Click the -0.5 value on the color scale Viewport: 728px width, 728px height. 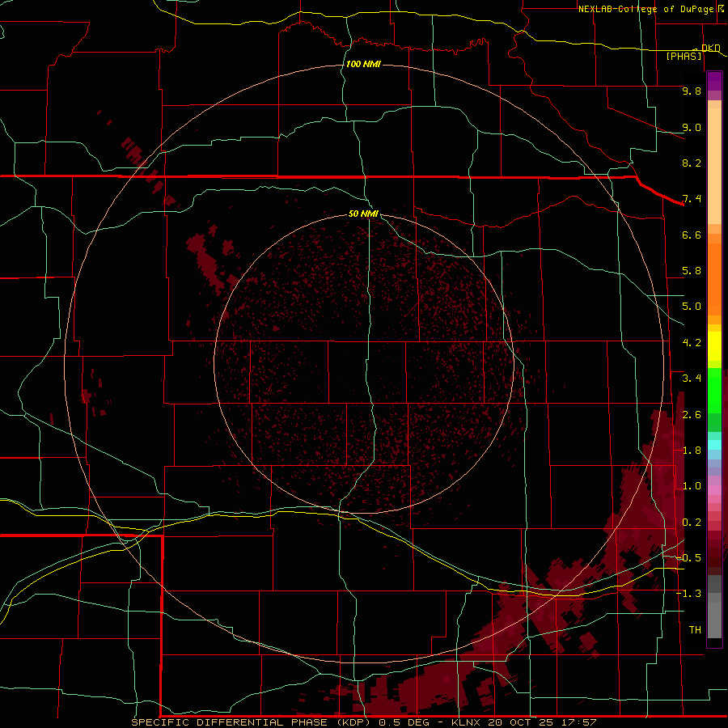tap(689, 558)
